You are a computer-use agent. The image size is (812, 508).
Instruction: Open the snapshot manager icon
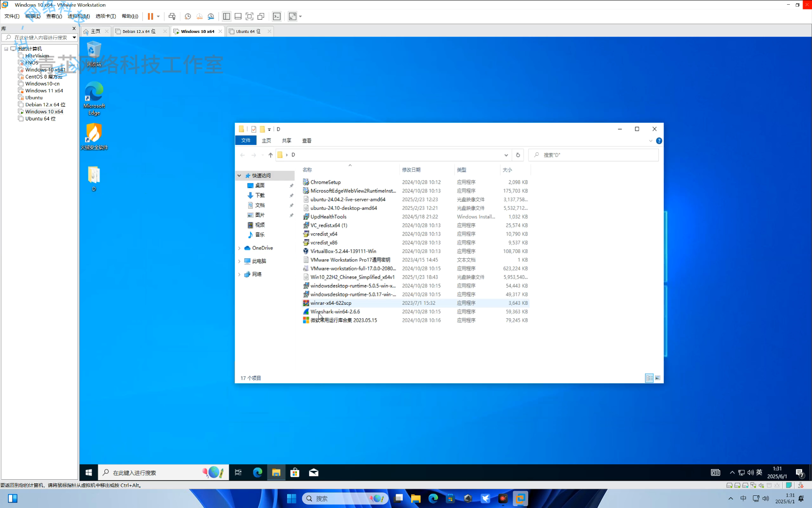click(x=211, y=16)
